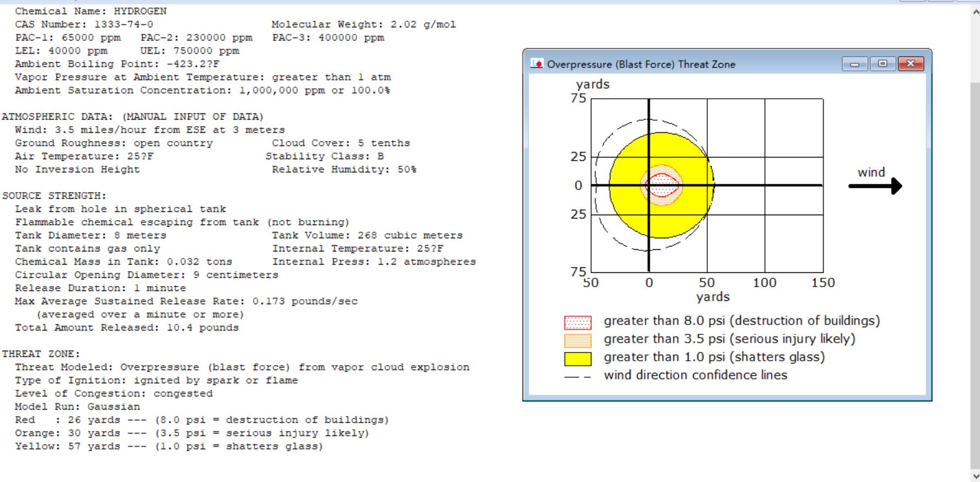Click the "UEL: 750000 ppm" text

(189, 51)
